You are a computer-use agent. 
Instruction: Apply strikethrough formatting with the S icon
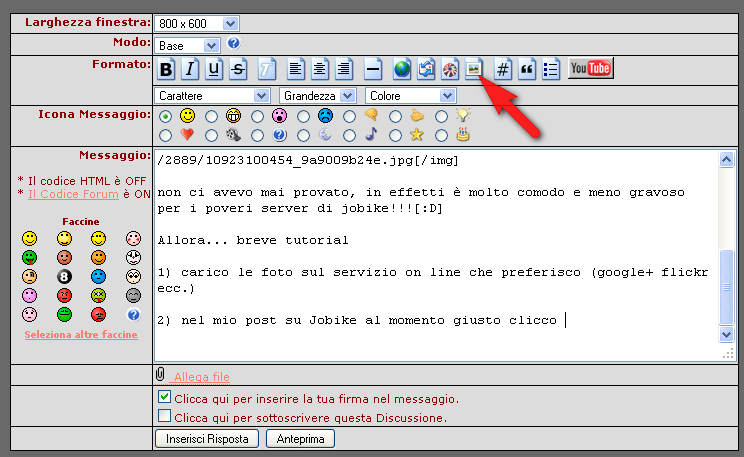pyautogui.click(x=238, y=70)
